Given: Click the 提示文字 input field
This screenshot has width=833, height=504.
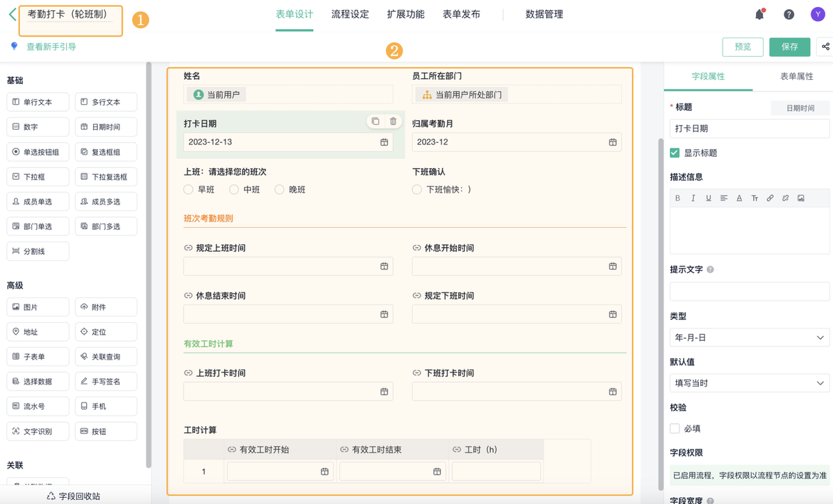Looking at the screenshot, I should click(x=750, y=292).
